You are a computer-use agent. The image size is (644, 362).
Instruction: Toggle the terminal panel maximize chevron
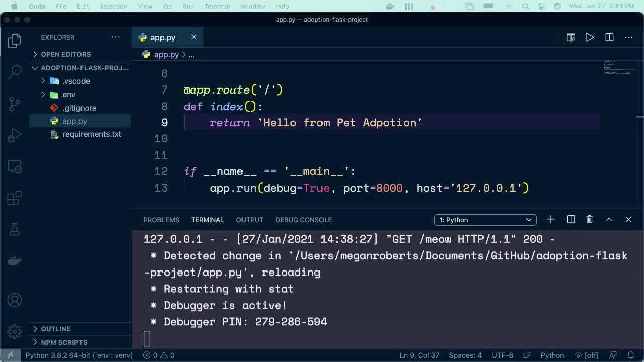pyautogui.click(x=609, y=219)
